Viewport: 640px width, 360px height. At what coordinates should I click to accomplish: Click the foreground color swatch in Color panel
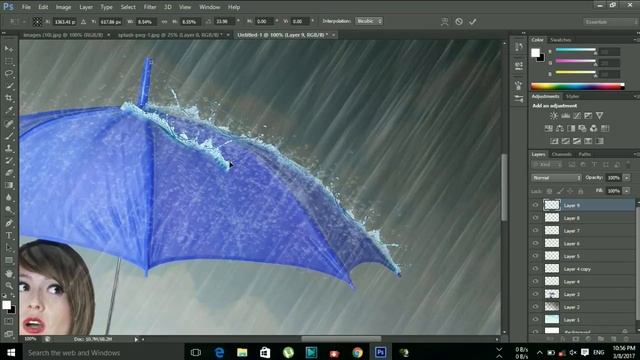click(x=535, y=53)
